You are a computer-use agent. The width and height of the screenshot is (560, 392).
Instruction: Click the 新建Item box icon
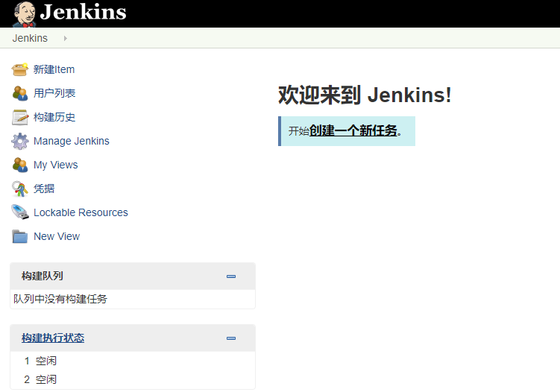point(20,69)
